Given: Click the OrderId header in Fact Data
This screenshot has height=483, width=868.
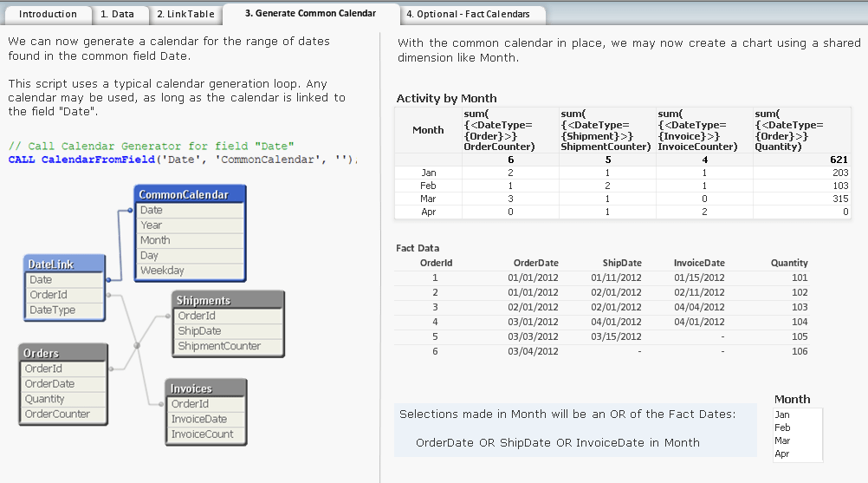Looking at the screenshot, I should tap(437, 263).
